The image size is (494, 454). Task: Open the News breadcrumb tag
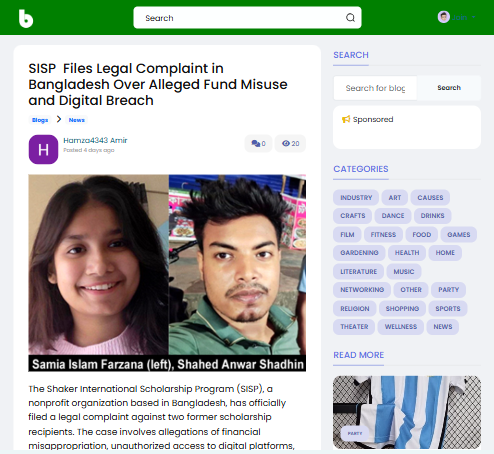click(x=77, y=120)
